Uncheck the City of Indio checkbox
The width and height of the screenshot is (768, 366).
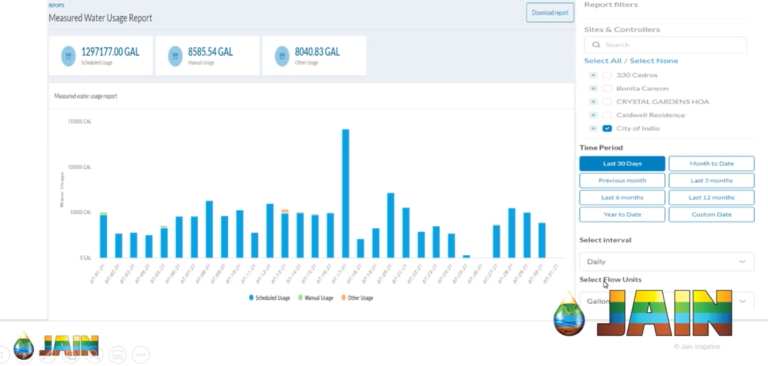607,128
